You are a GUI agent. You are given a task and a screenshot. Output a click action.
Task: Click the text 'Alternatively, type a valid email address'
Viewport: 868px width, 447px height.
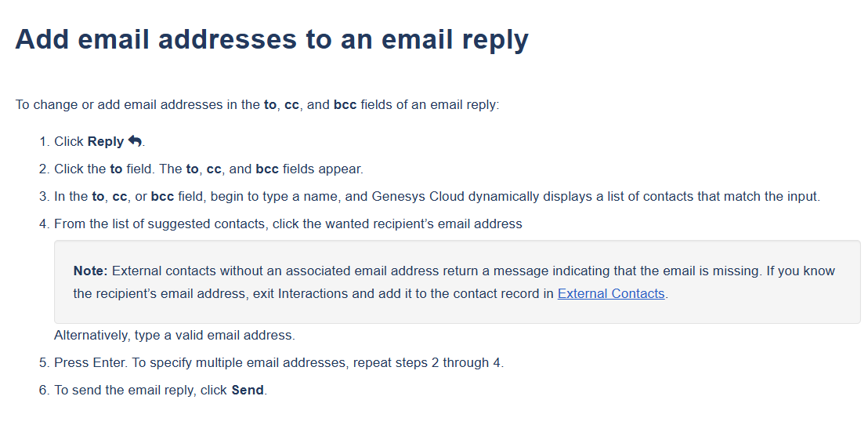(x=174, y=336)
